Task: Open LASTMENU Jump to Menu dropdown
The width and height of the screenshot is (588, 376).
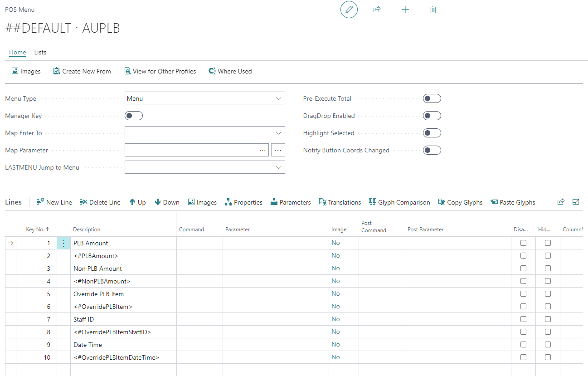Action: tap(204, 167)
